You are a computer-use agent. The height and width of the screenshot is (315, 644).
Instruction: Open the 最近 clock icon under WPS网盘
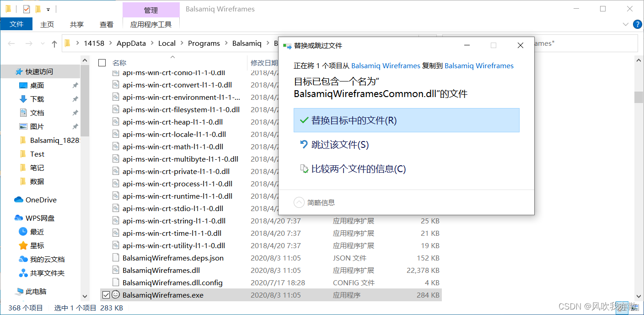[x=23, y=232]
